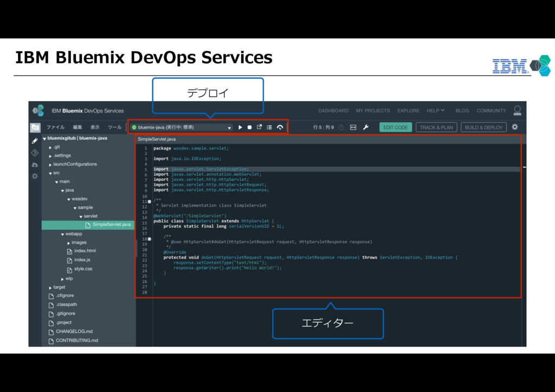Click the wrench tools icon in toolbar
Viewport: 555px width, 392px height.
click(x=366, y=127)
